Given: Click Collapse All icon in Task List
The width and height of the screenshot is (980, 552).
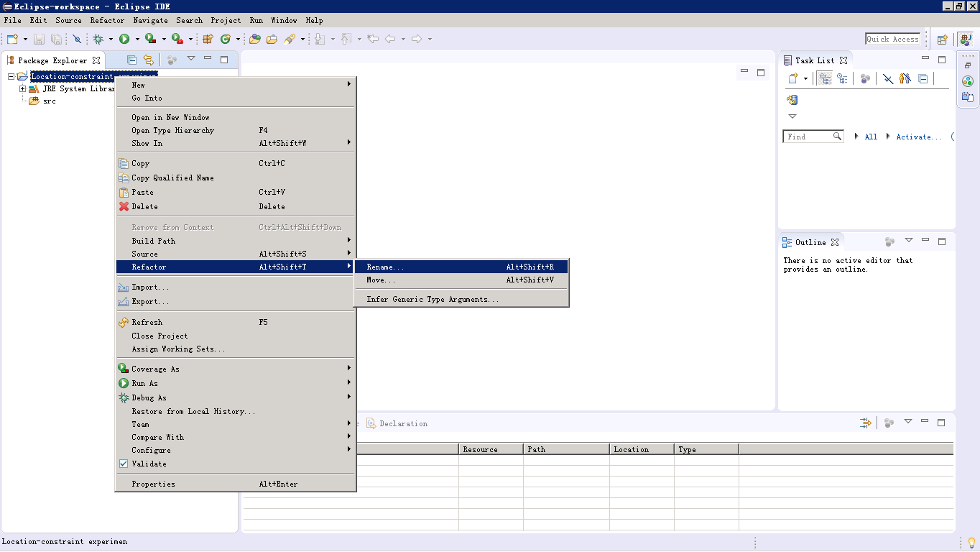Looking at the screenshot, I should tap(923, 78).
